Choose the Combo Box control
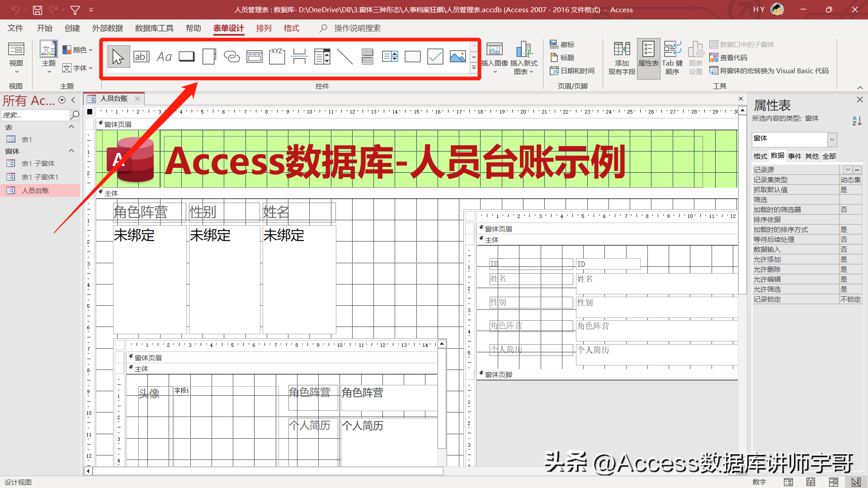The image size is (868, 488). [322, 57]
